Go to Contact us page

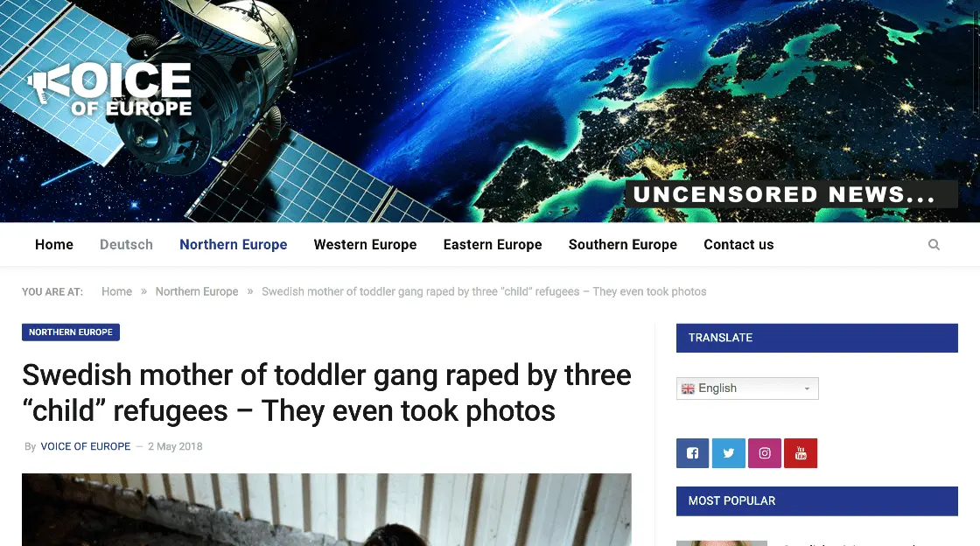738,244
